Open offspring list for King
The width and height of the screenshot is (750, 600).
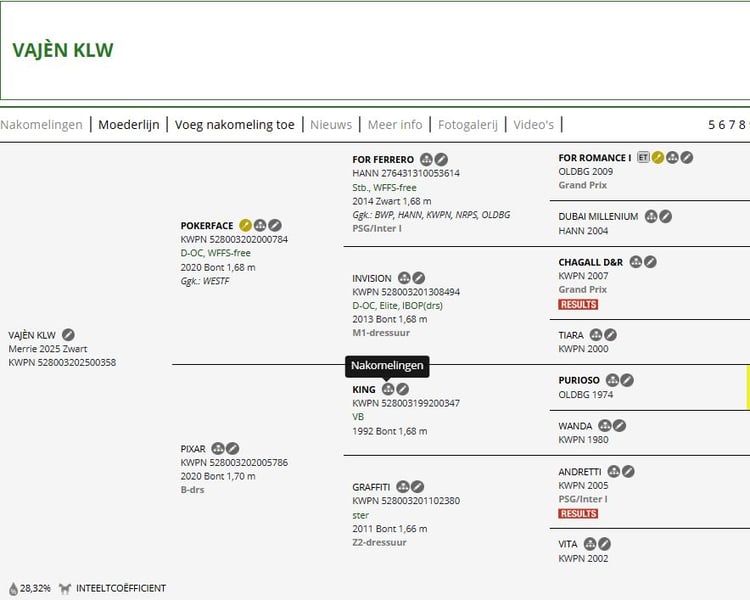[388, 389]
